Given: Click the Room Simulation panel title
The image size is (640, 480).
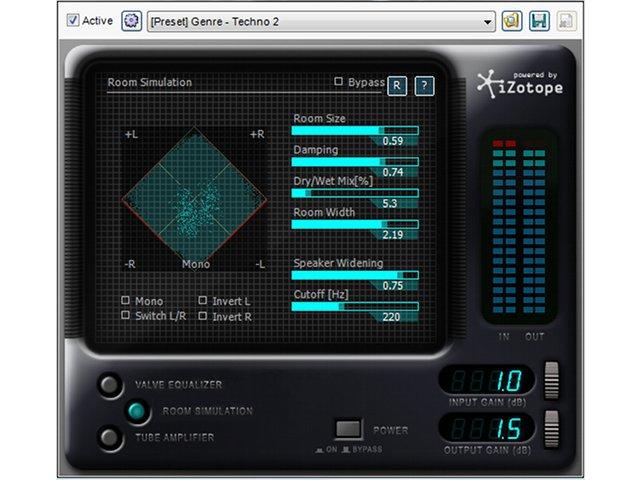Looking at the screenshot, I should pos(149,82).
